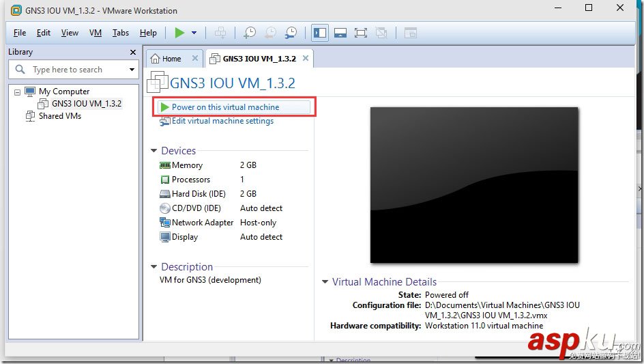
Task: Open the Snapshot Manager toolbar icon
Action: tap(291, 33)
